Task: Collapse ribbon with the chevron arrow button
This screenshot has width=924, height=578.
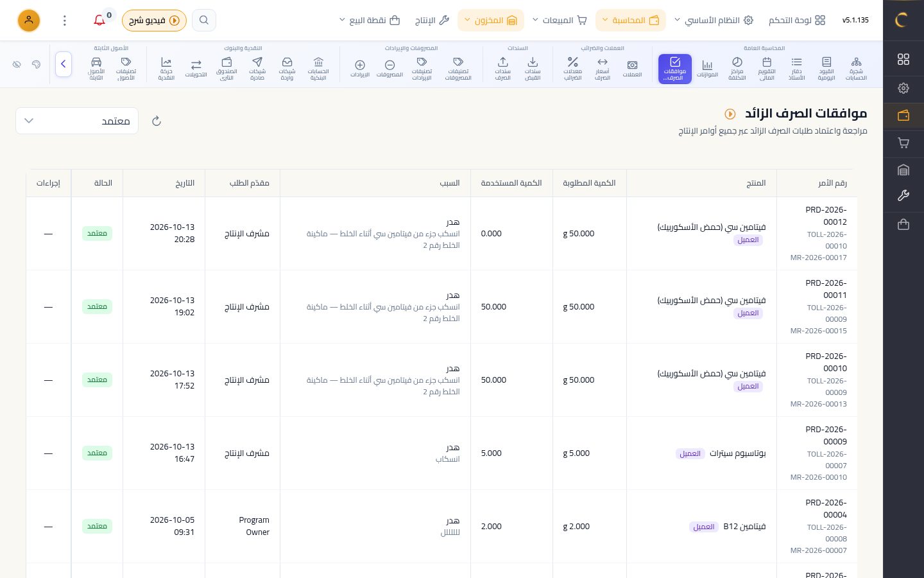Action: (x=64, y=64)
